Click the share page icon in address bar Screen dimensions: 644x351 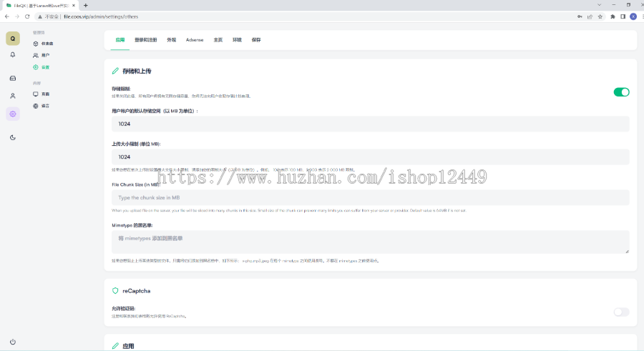590,16
